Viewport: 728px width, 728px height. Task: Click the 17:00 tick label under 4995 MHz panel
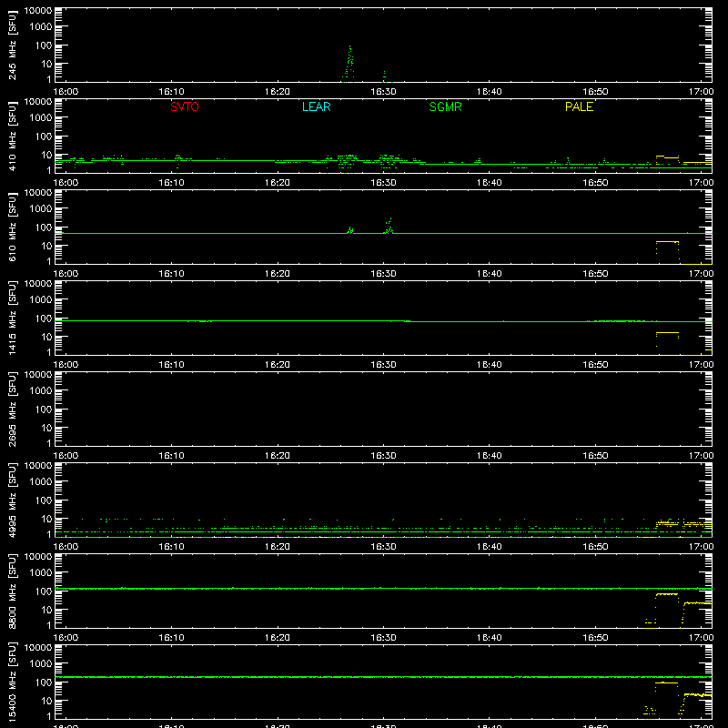click(701, 547)
